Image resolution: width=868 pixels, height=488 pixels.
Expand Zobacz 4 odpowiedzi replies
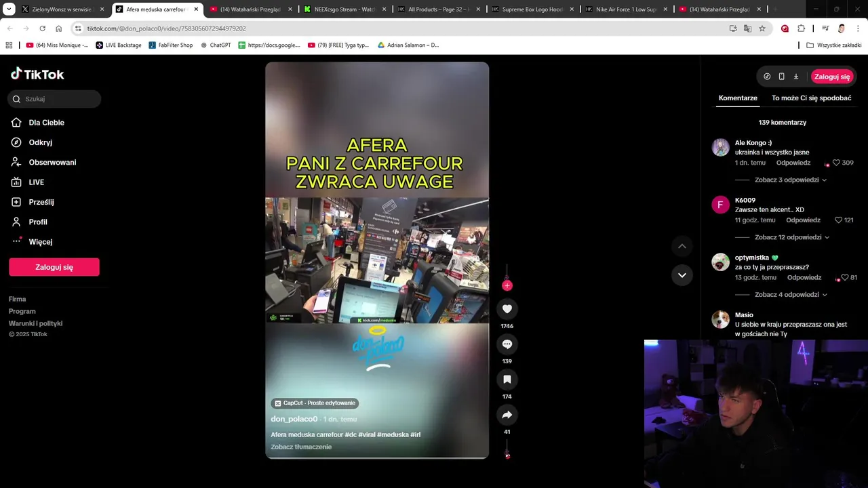coord(791,295)
